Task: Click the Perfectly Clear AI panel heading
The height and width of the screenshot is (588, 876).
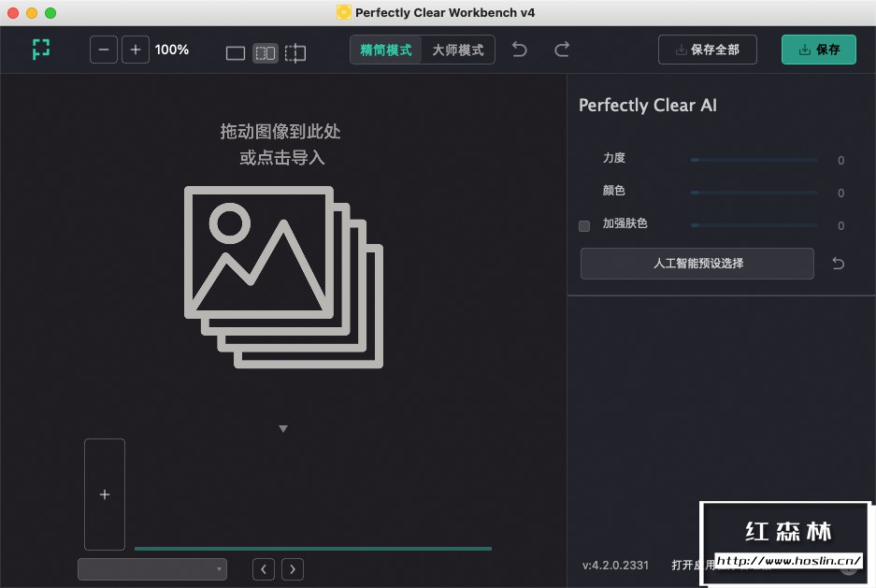Action: [648, 106]
